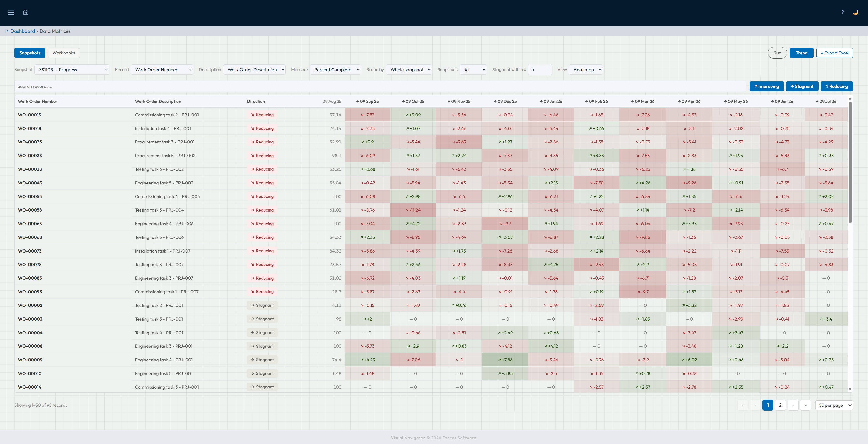
Task: Open help question mark icon
Action: pyautogui.click(x=843, y=12)
